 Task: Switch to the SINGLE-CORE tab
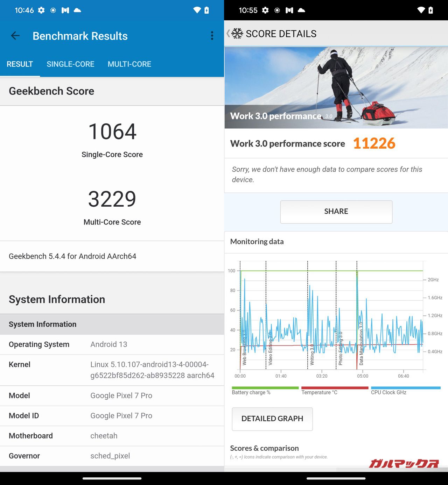click(70, 64)
